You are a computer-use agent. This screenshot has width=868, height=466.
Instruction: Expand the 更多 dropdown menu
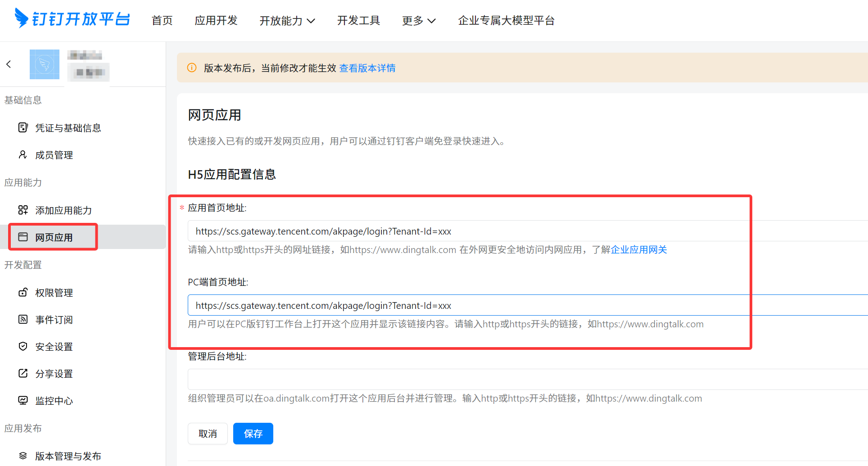419,21
